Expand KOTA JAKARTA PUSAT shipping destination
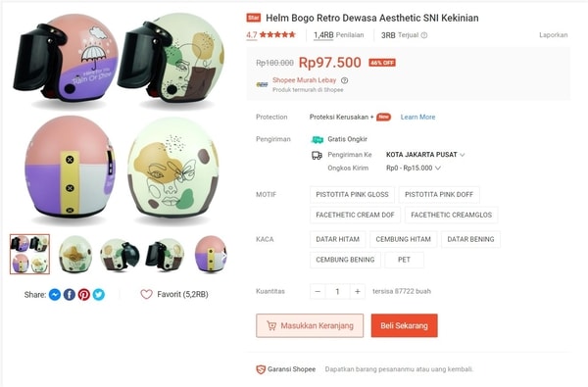This screenshot has height=387, width=588. click(x=425, y=155)
